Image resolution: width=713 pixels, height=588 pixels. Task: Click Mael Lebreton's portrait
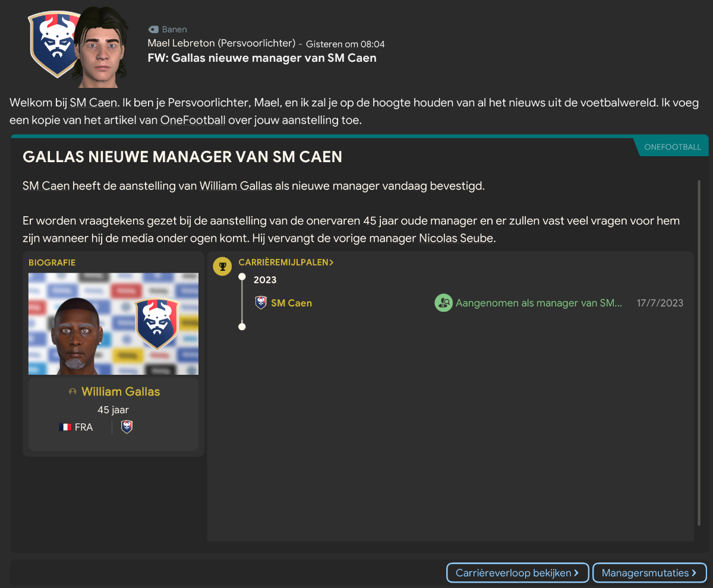click(x=101, y=46)
